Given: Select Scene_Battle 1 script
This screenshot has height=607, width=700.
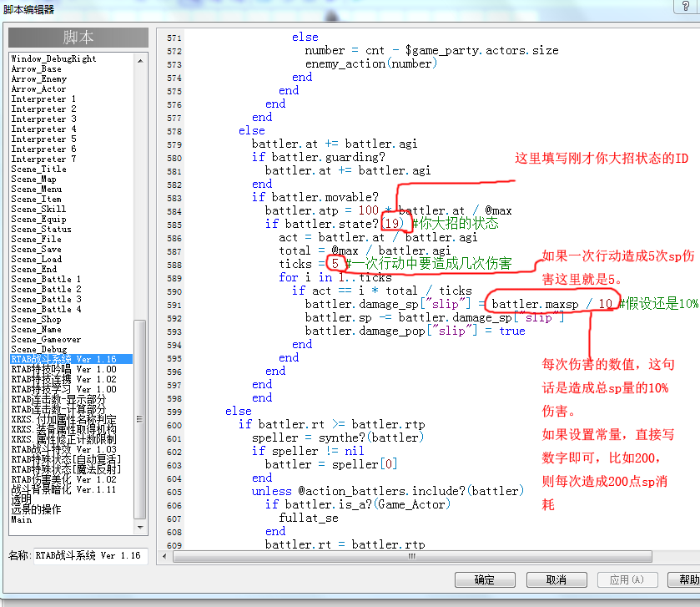Looking at the screenshot, I should (x=46, y=279).
